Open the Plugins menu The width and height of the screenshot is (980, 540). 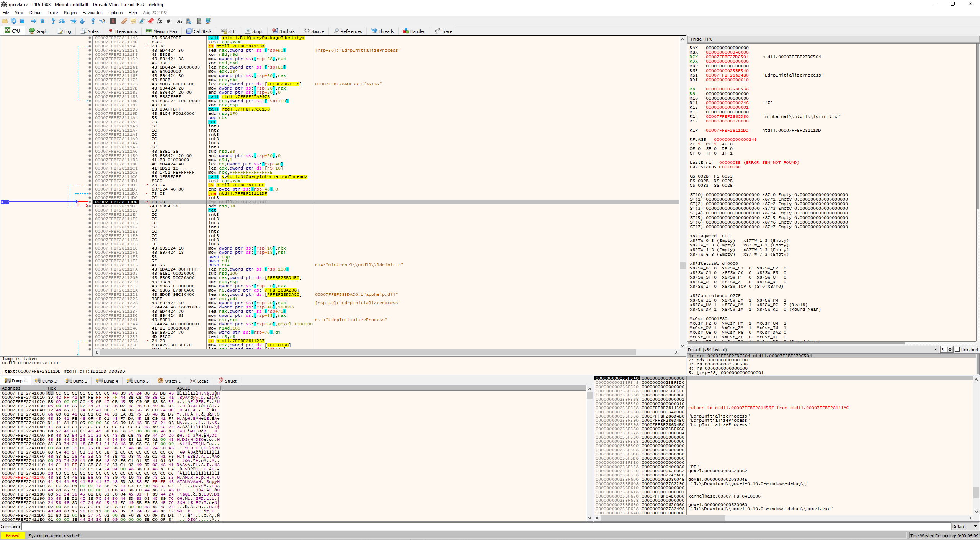pyautogui.click(x=70, y=12)
